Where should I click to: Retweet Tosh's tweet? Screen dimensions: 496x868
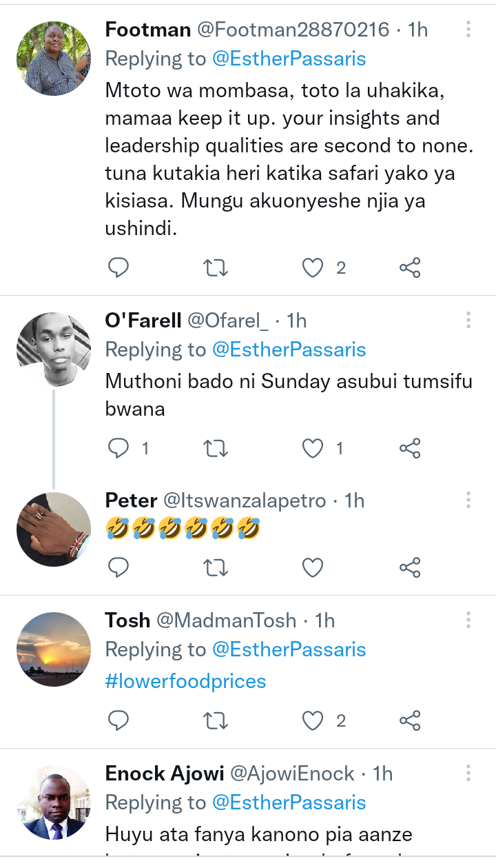tap(216, 721)
